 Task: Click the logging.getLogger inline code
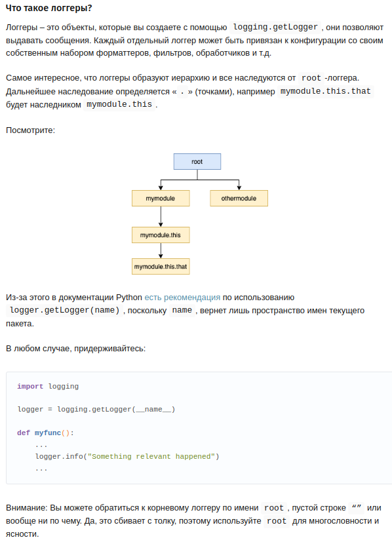coord(275,27)
